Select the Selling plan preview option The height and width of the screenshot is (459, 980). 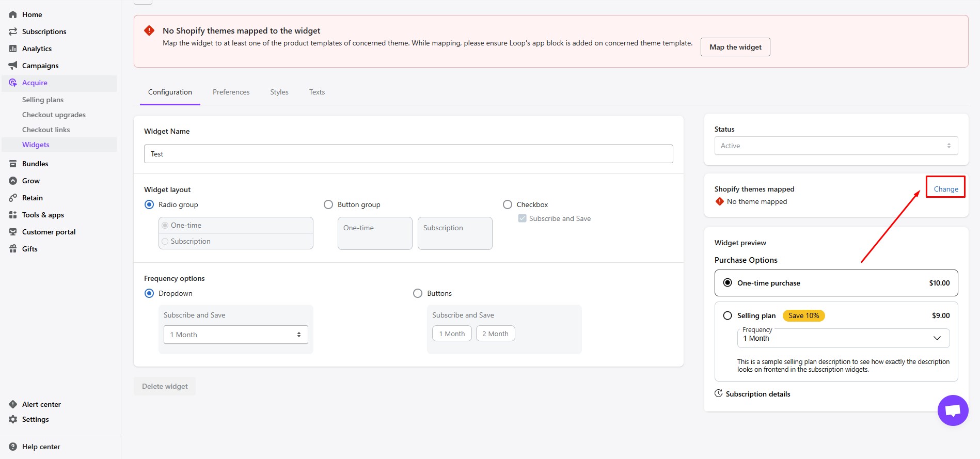point(728,315)
